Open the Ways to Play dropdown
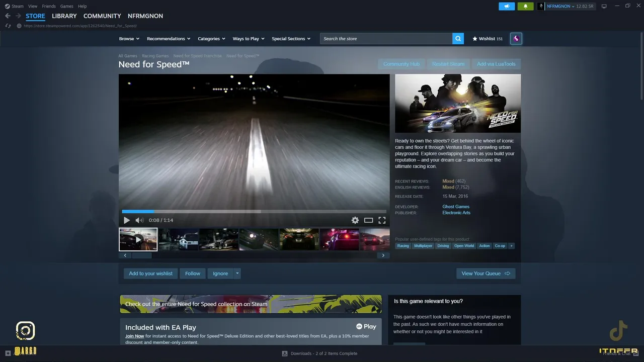Screen dimensions: 644x362 [x=249, y=39]
